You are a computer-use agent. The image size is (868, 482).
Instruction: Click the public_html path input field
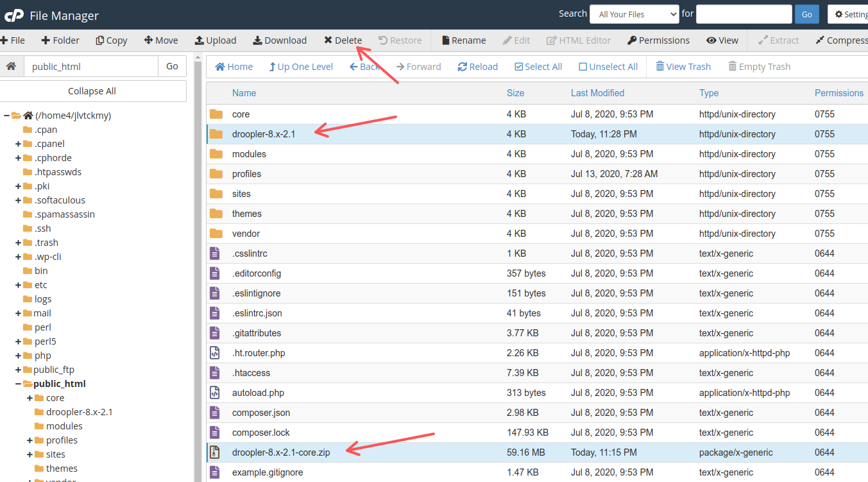[x=90, y=66]
